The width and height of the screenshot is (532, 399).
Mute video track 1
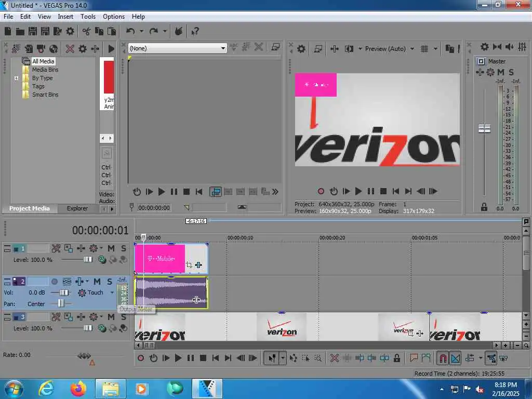click(x=111, y=248)
